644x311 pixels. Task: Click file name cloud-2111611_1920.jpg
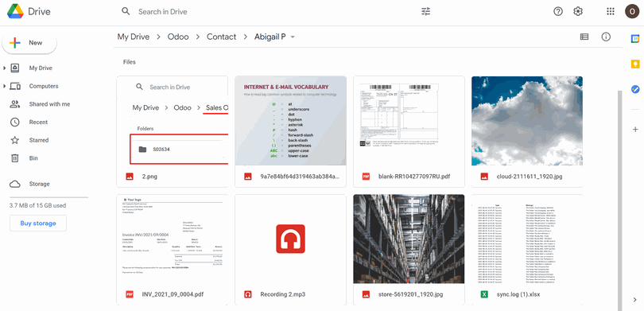[530, 177]
